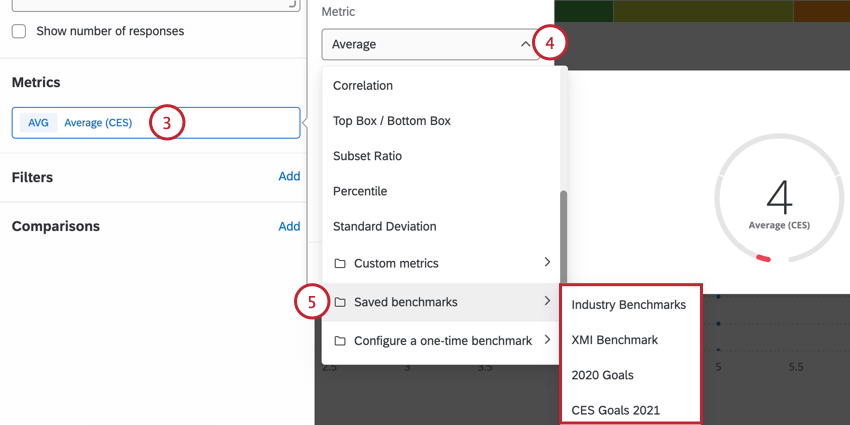Open the Metric dropdown showing Average

coord(430,44)
